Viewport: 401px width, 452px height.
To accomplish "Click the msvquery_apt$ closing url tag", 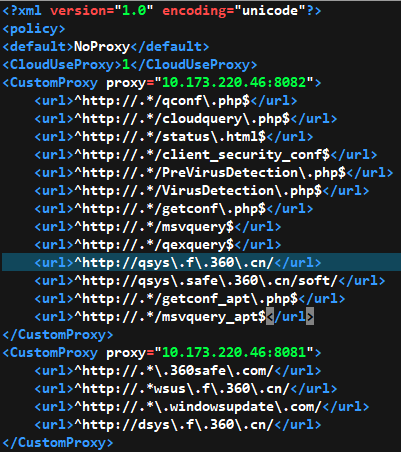I will pyautogui.click(x=290, y=317).
